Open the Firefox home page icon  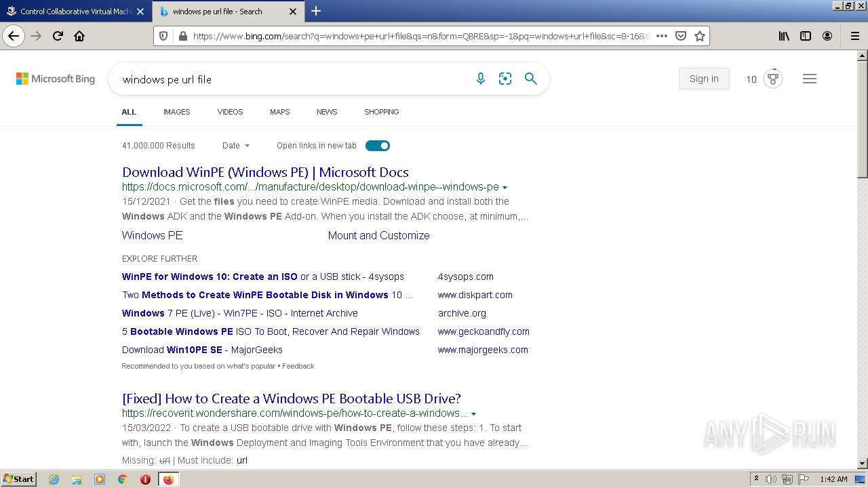pyautogui.click(x=79, y=36)
